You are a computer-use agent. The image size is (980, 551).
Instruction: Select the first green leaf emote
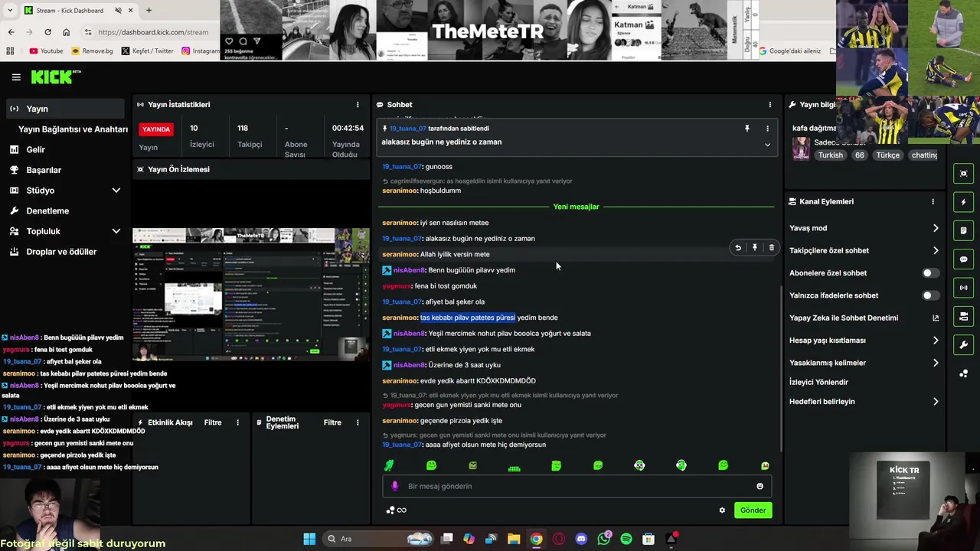tap(389, 465)
